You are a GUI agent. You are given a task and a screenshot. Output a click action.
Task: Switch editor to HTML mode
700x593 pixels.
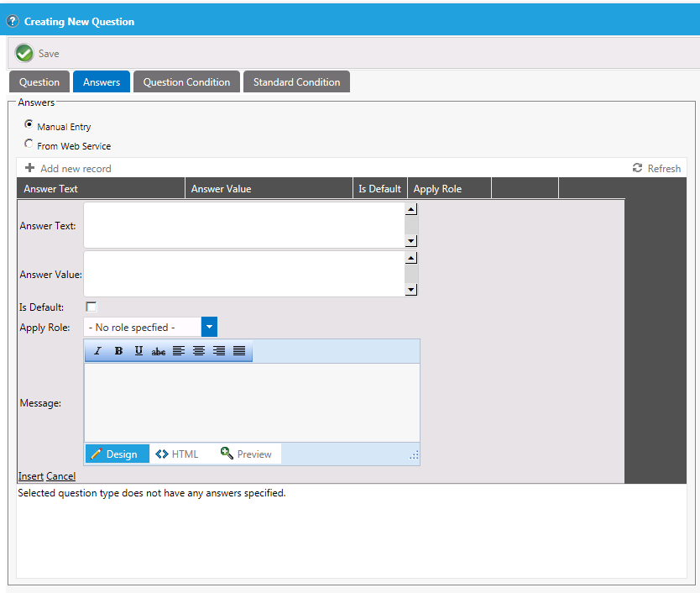178,454
